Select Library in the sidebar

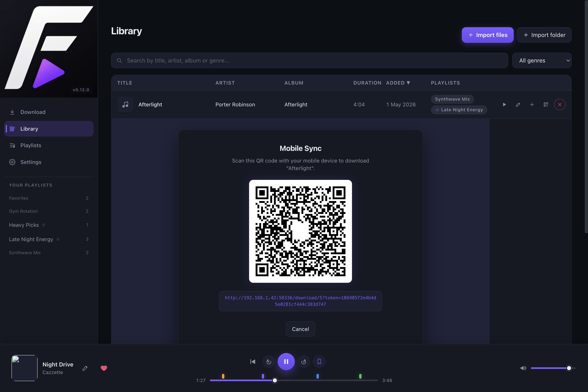pos(49,129)
